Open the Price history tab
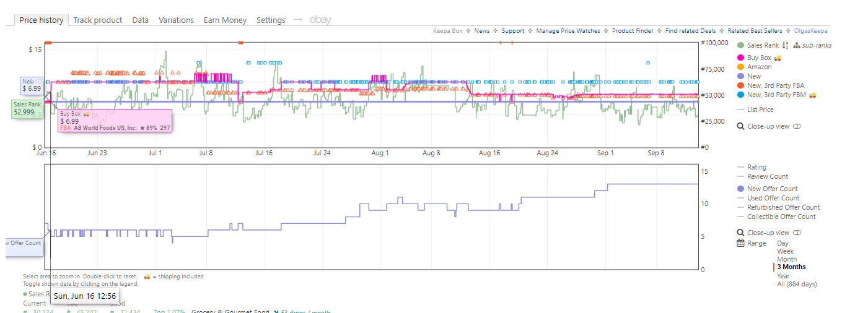The image size is (868, 313). pyautogui.click(x=42, y=20)
